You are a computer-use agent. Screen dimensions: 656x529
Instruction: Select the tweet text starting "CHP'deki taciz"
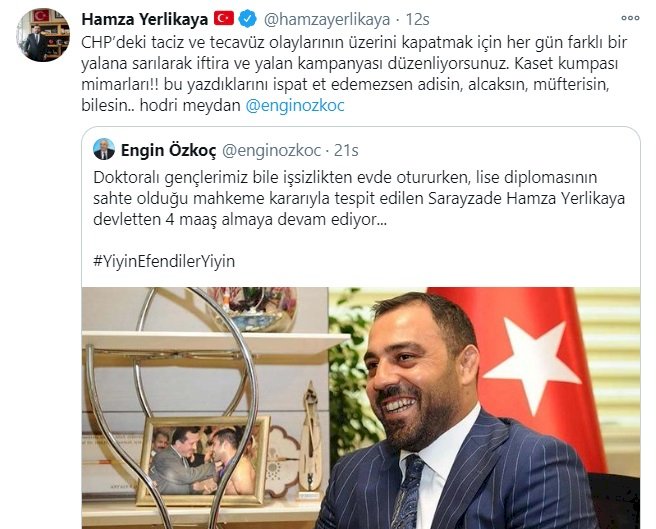pyautogui.click(x=354, y=74)
